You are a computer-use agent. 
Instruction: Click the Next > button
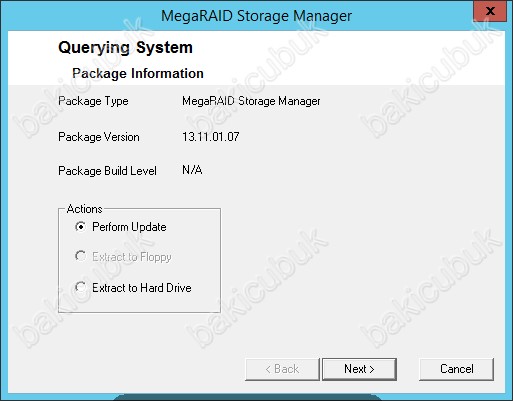click(x=359, y=369)
